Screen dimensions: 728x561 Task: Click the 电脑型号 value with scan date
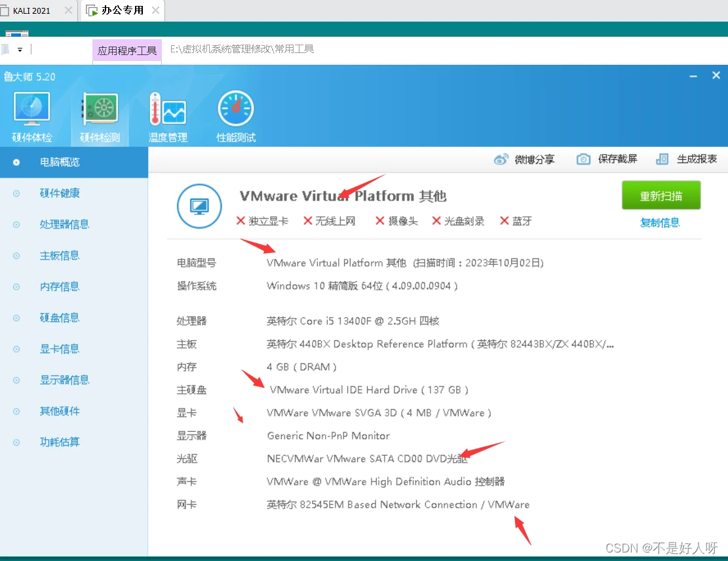click(x=405, y=263)
